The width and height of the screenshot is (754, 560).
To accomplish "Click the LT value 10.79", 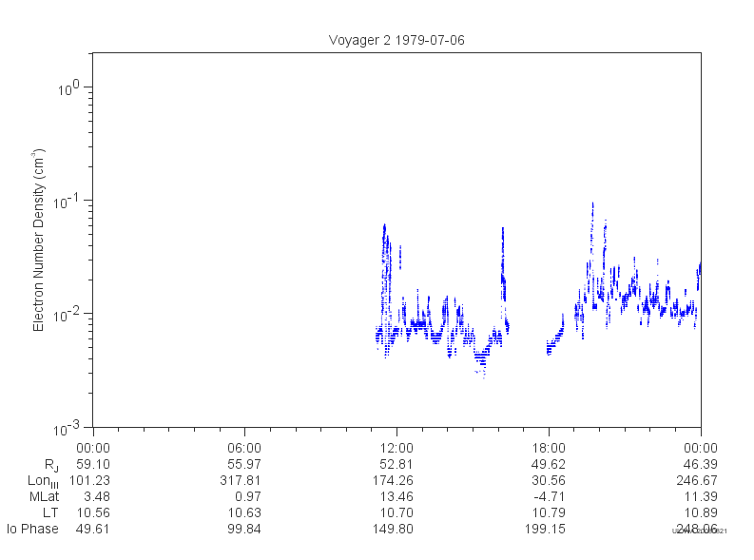I will pyautogui.click(x=549, y=512).
